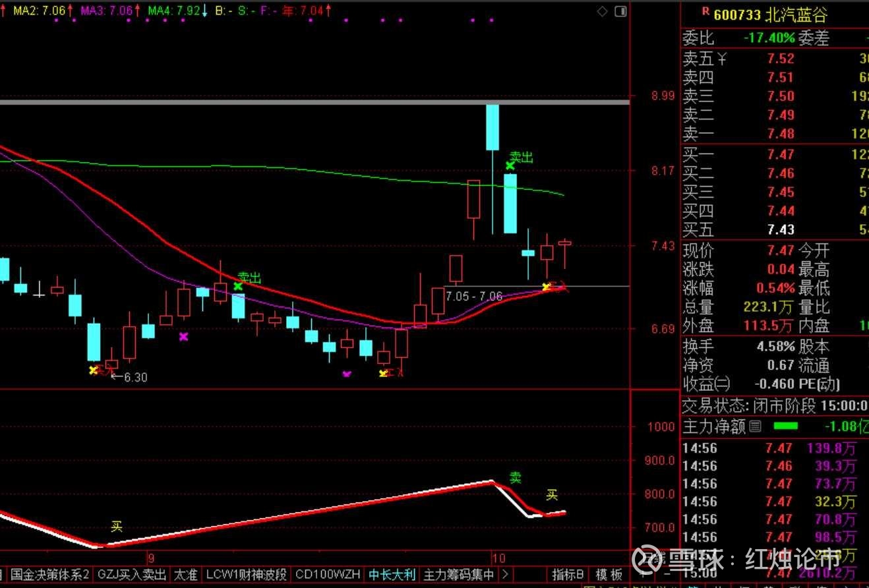
Task: Select the 国金决策体系2 indicator tab
Action: point(49,574)
